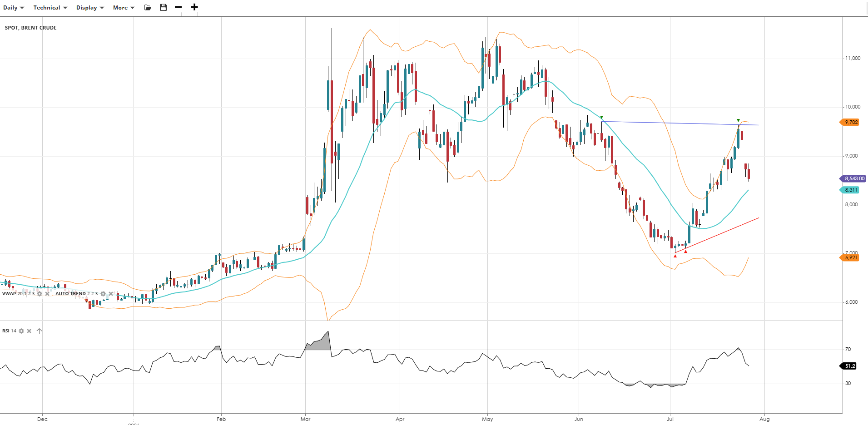This screenshot has height=425, width=868.
Task: Remove the AUTO TREND indicator with its X
Action: pyautogui.click(x=111, y=294)
